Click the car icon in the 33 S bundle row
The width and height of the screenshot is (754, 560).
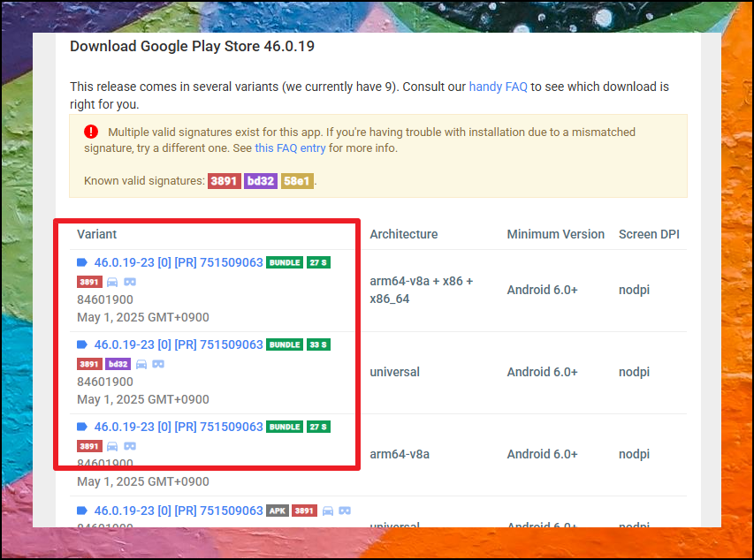[141, 365]
